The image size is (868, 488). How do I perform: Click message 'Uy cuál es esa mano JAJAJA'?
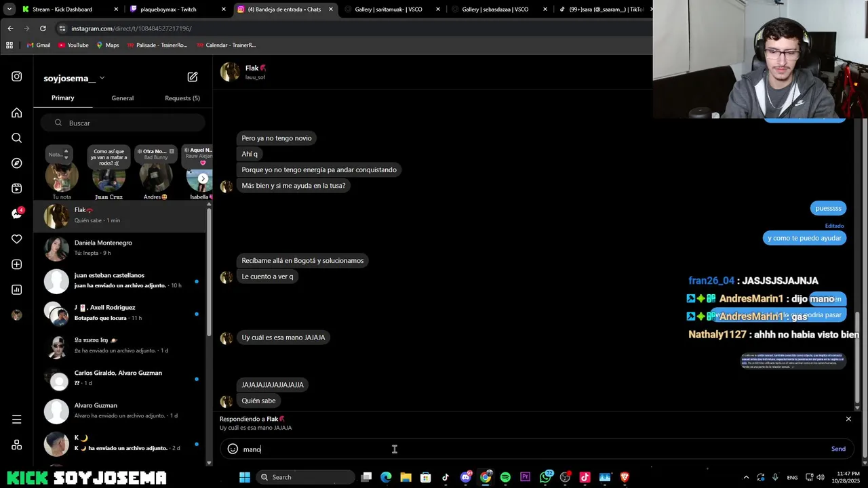click(283, 338)
